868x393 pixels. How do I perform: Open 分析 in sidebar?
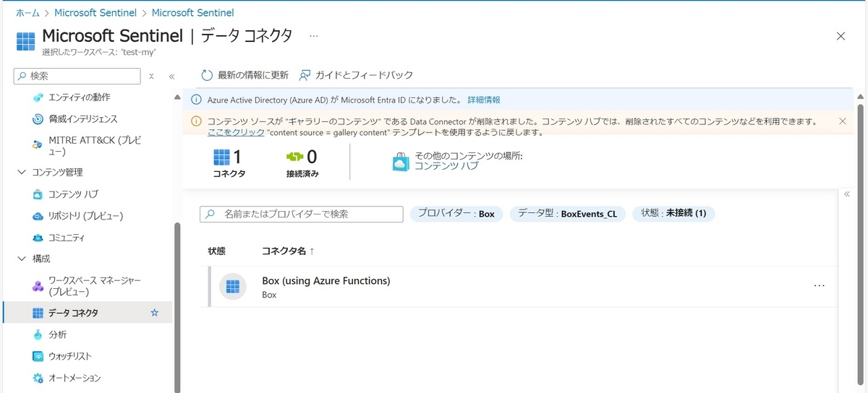58,334
